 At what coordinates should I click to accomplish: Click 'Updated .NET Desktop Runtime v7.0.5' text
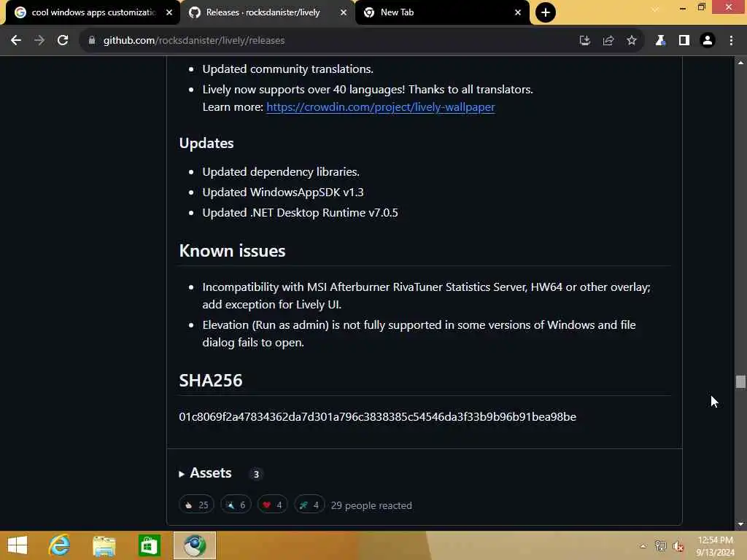(300, 212)
